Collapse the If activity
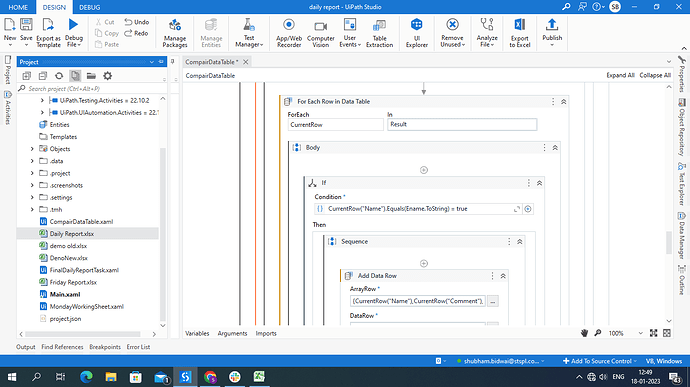Image resolution: width=690 pixels, height=387 pixels. point(539,183)
